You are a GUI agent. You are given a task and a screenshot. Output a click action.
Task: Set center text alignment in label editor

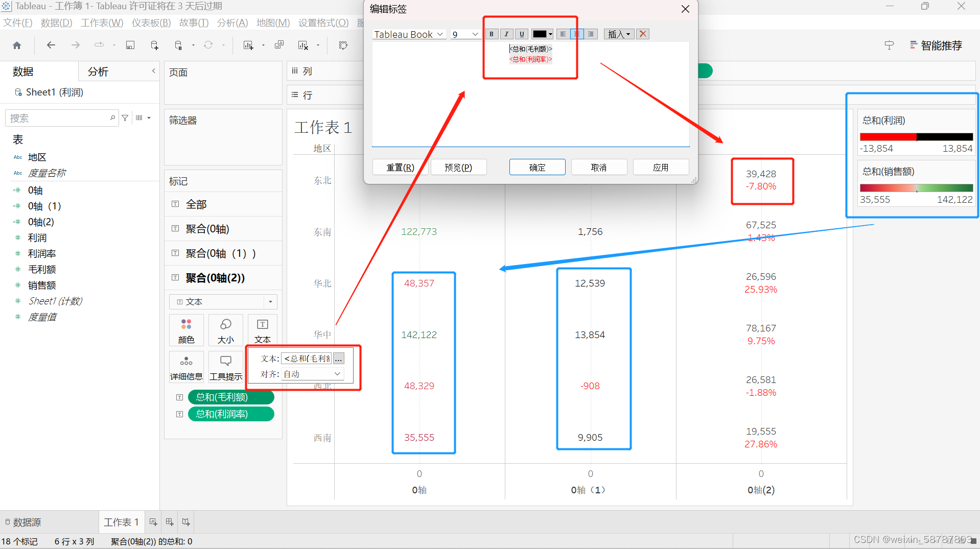point(577,34)
